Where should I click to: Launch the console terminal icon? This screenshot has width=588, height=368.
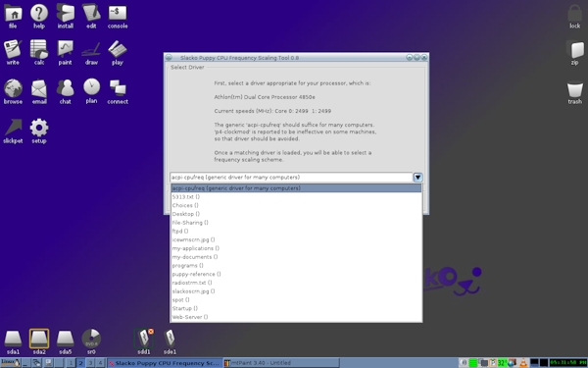click(x=118, y=16)
